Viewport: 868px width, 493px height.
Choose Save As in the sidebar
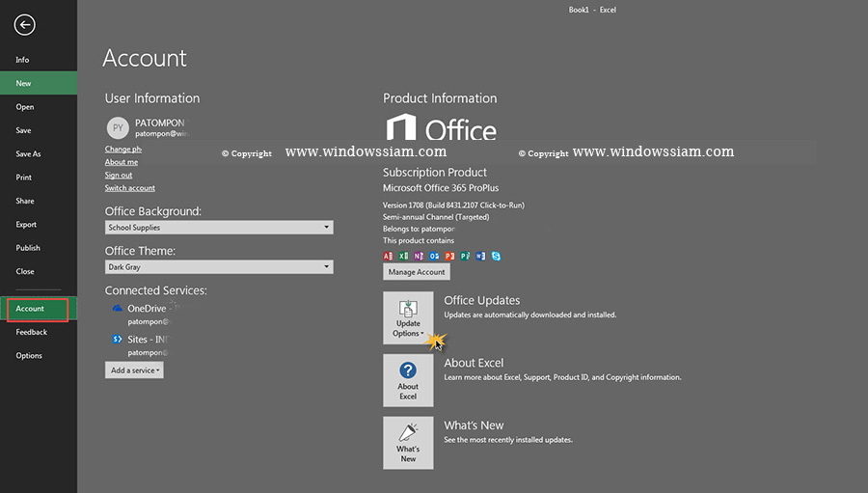[x=39, y=154]
